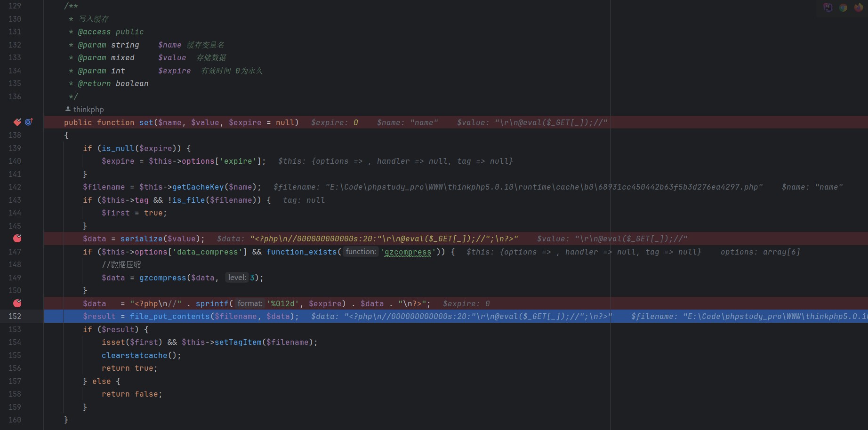Click the @access public doc tag

pos(111,32)
